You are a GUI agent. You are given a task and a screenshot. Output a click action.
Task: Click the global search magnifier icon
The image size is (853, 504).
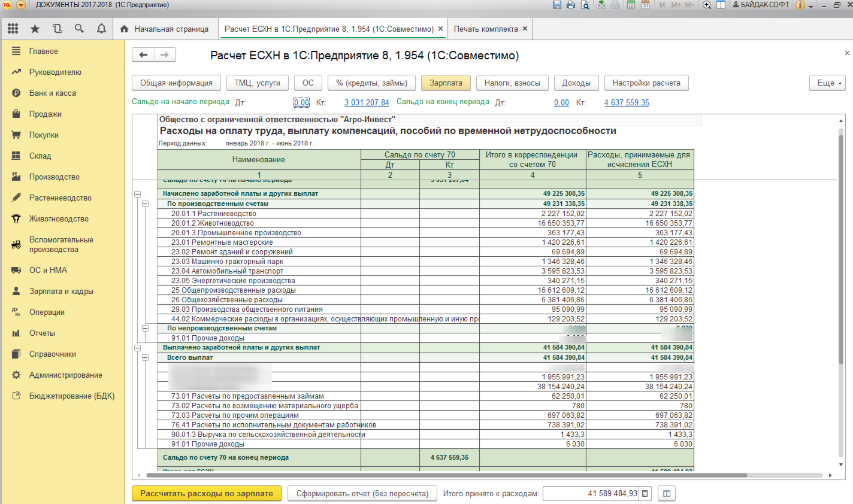pyautogui.click(x=79, y=29)
